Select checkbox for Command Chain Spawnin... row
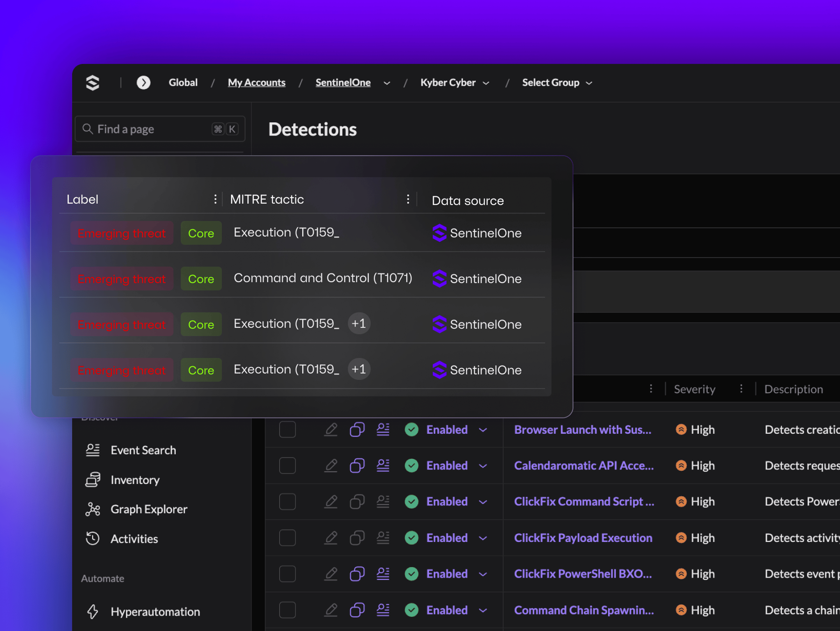This screenshot has width=840, height=631. click(x=287, y=610)
